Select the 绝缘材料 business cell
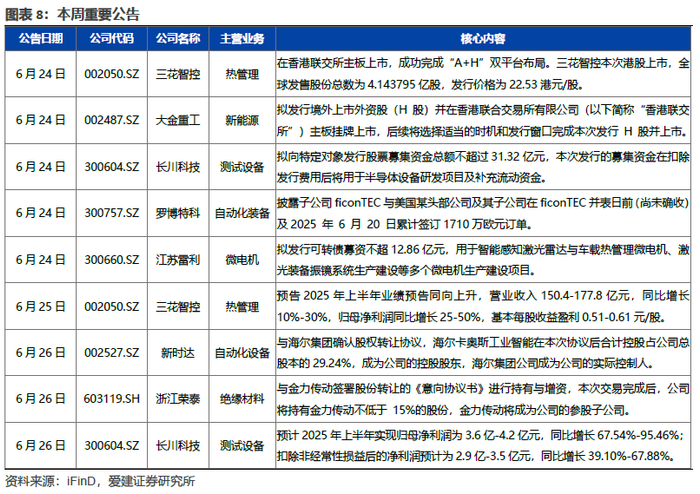The height and width of the screenshot is (494, 700). (242, 399)
